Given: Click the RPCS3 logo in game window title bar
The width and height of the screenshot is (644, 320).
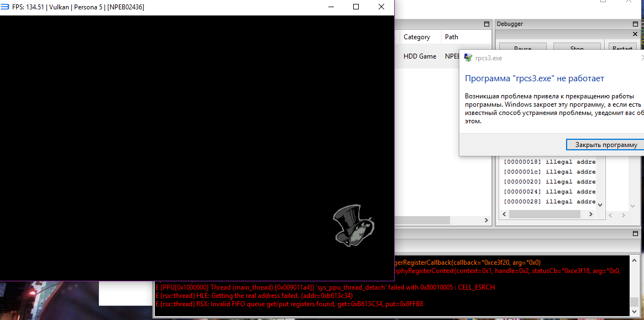Looking at the screenshot, I should (x=4, y=7).
